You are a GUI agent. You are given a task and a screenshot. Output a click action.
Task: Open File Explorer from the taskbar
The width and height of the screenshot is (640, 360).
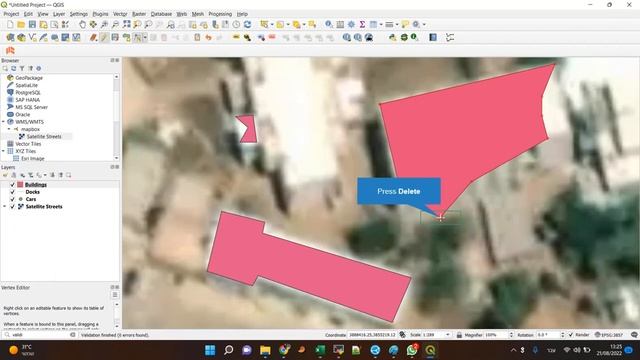265,350
